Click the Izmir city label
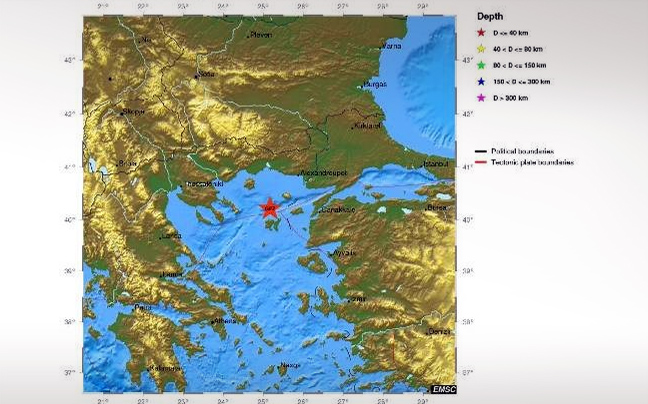The width and height of the screenshot is (648, 404). click(356, 298)
